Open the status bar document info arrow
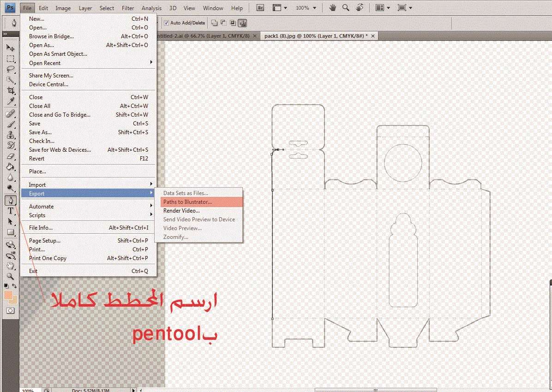Image resolution: width=552 pixels, height=392 pixels. click(133, 390)
